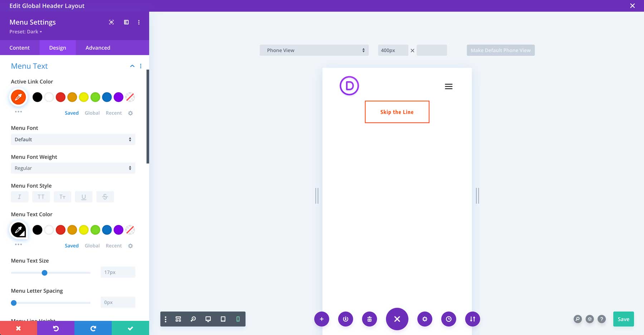Viewport: 644px width, 335px height.
Task: Switch to the Content tab
Action: (x=20, y=48)
